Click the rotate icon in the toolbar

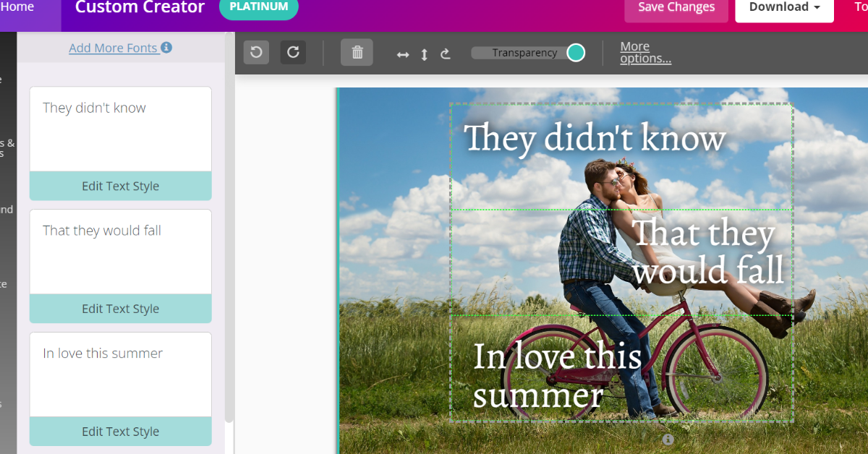(446, 53)
